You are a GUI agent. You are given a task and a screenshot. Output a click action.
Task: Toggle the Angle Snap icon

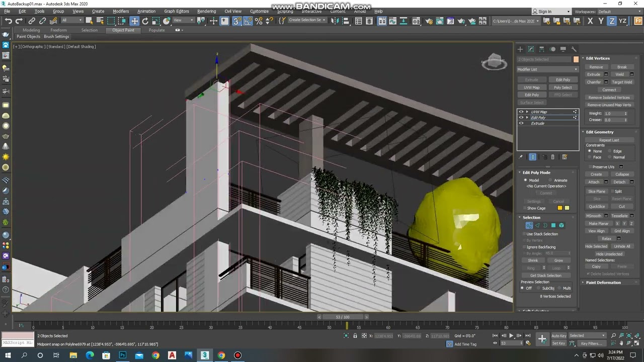248,21
